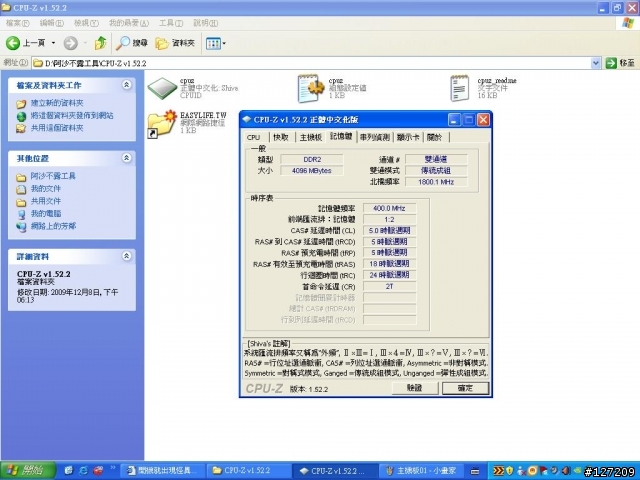
Task: Select the cpuz_readme text file icon
Action: tap(460, 88)
